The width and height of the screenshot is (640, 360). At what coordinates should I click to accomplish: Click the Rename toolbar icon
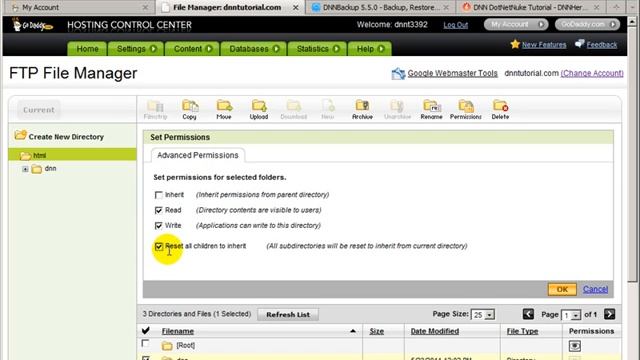click(431, 109)
